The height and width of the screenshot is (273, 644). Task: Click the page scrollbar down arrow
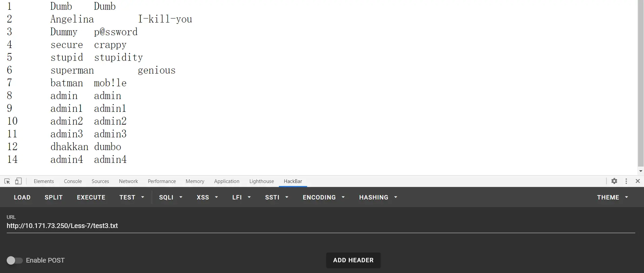point(641,171)
